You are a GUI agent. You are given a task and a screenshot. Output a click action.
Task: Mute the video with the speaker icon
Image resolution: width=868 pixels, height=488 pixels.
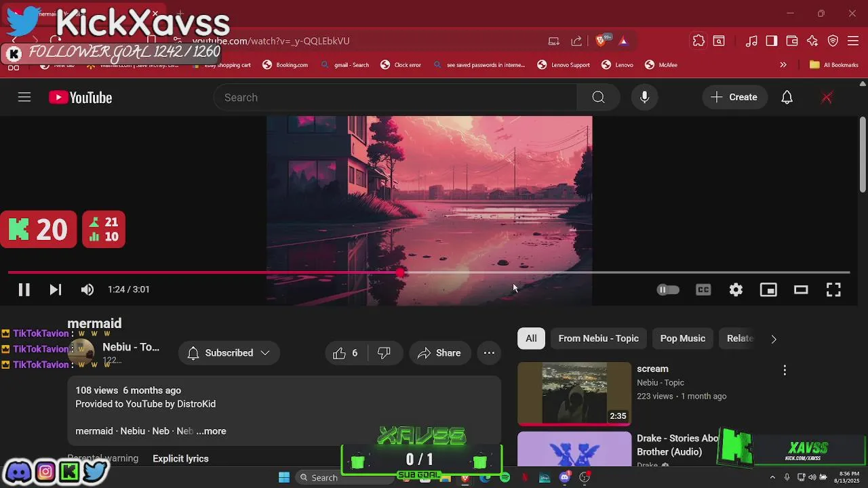(87, 290)
